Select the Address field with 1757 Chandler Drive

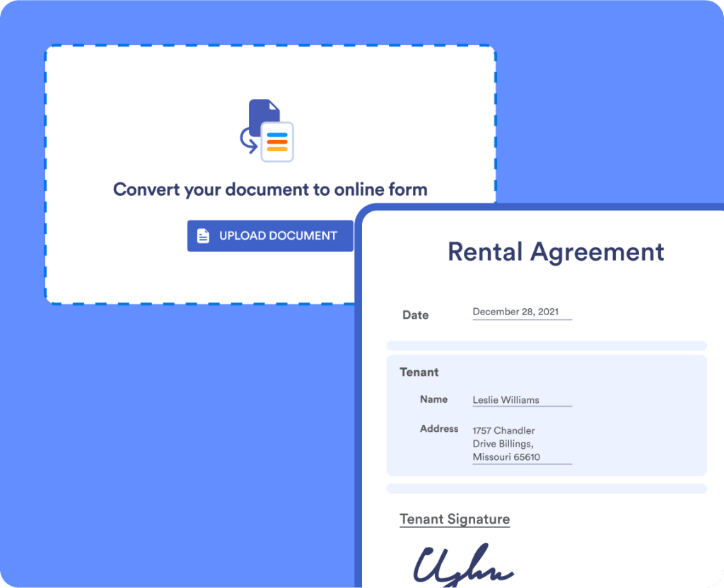(x=521, y=443)
